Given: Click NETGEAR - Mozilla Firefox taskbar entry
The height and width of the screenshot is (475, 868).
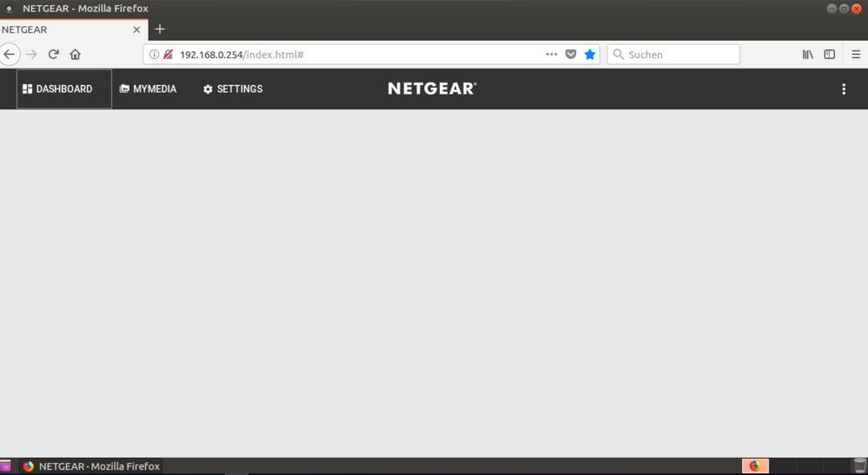Looking at the screenshot, I should [x=91, y=466].
